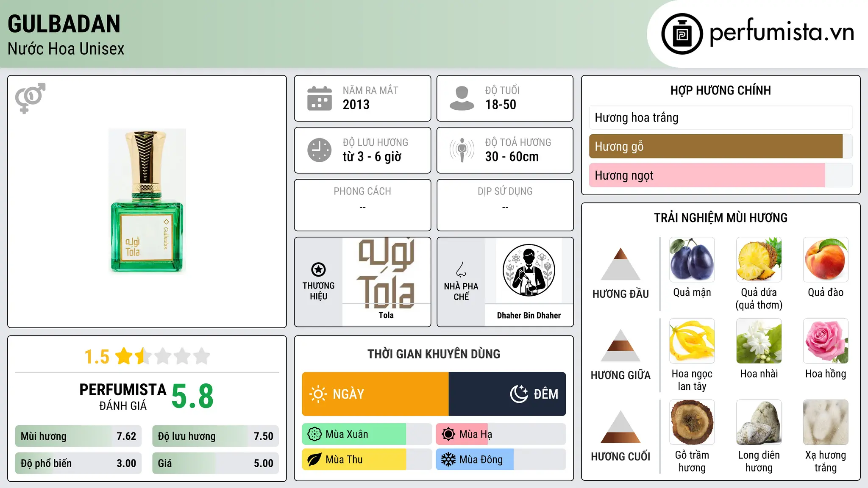The height and width of the screenshot is (488, 868).
Task: Click the flower icon for Mùa Xuân
Action: click(x=314, y=434)
